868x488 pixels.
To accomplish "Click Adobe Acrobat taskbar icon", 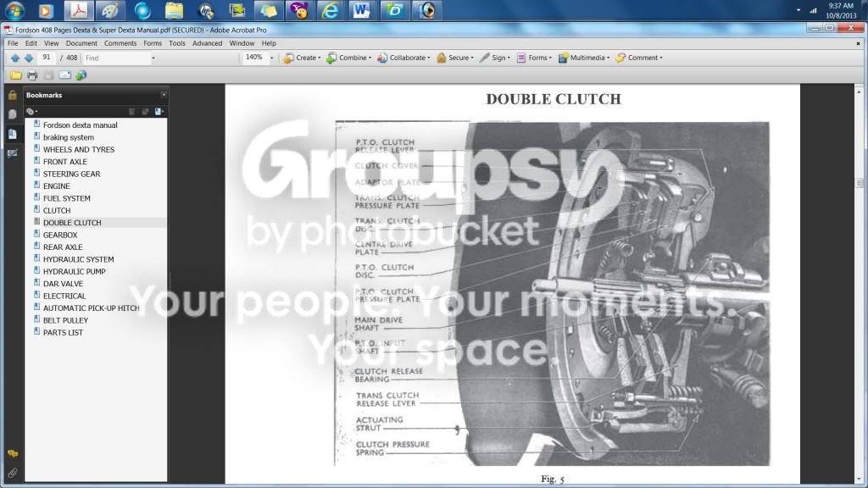I will pyautogui.click(x=79, y=10).
